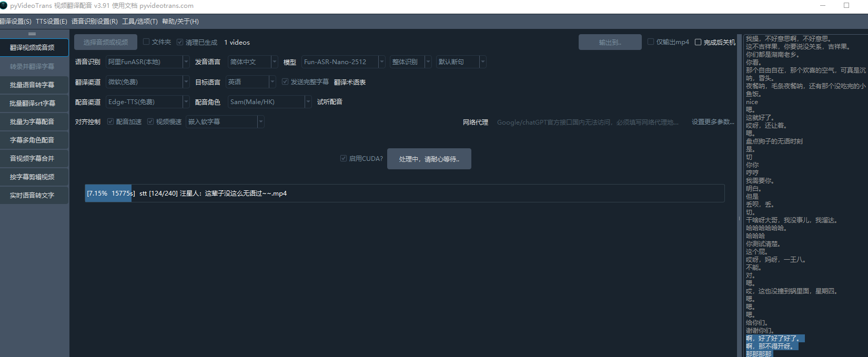Toggle the 文件夹 checkbox

[146, 42]
